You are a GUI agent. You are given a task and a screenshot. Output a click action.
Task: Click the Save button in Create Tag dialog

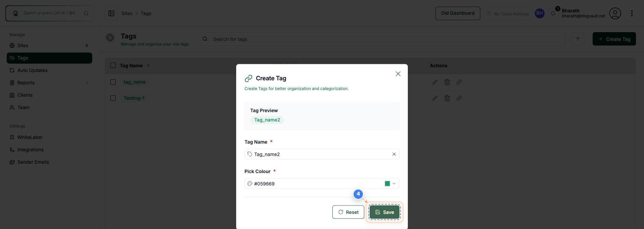(x=384, y=212)
